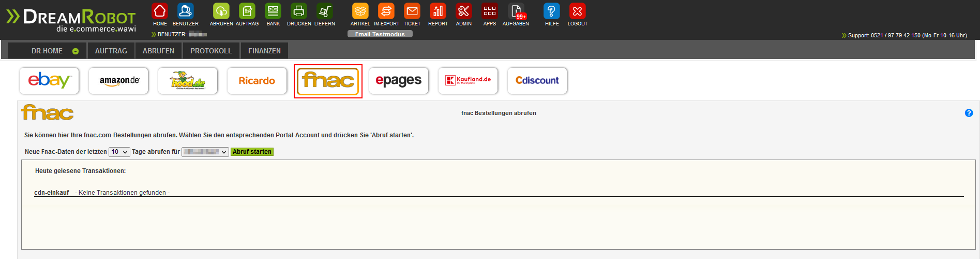Viewport: 980px width, 259px height.
Task: Click the DreamRobot logo
Action: click(x=71, y=20)
